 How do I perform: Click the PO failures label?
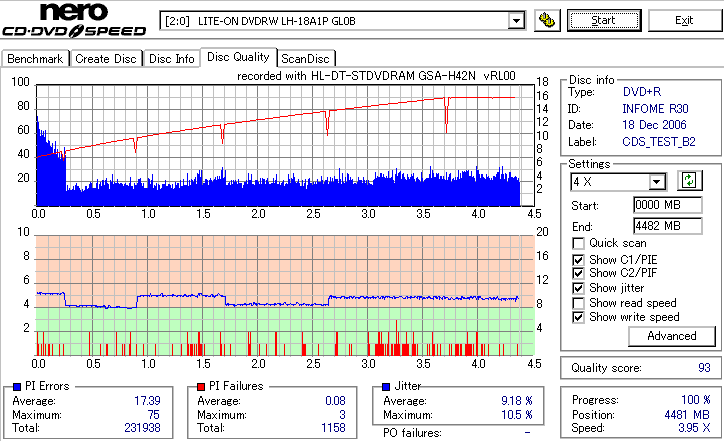412,433
